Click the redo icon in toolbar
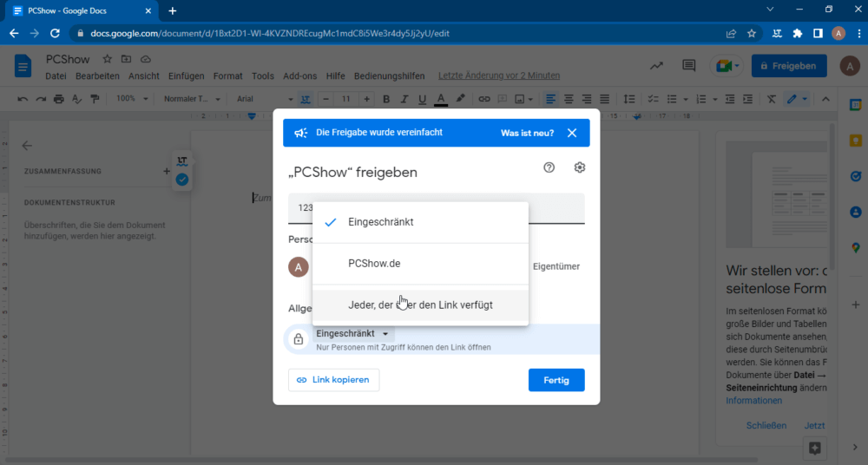The width and height of the screenshot is (868, 465). pyautogui.click(x=41, y=99)
